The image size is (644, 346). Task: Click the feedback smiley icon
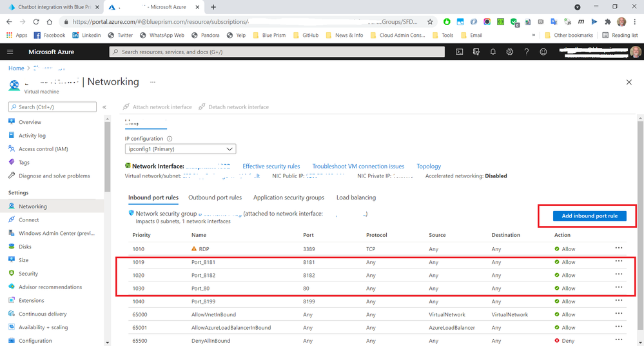point(543,52)
